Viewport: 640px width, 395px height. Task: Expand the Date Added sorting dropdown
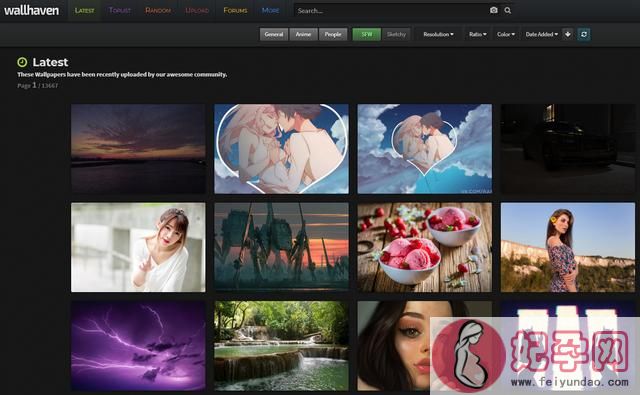tap(541, 34)
